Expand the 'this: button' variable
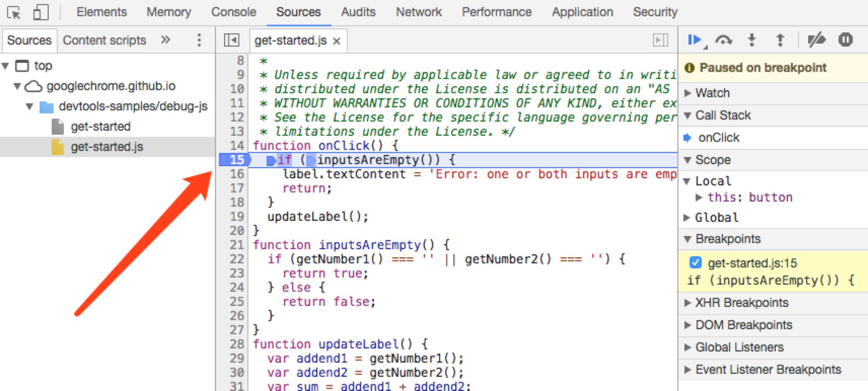868x391 pixels. point(699,198)
